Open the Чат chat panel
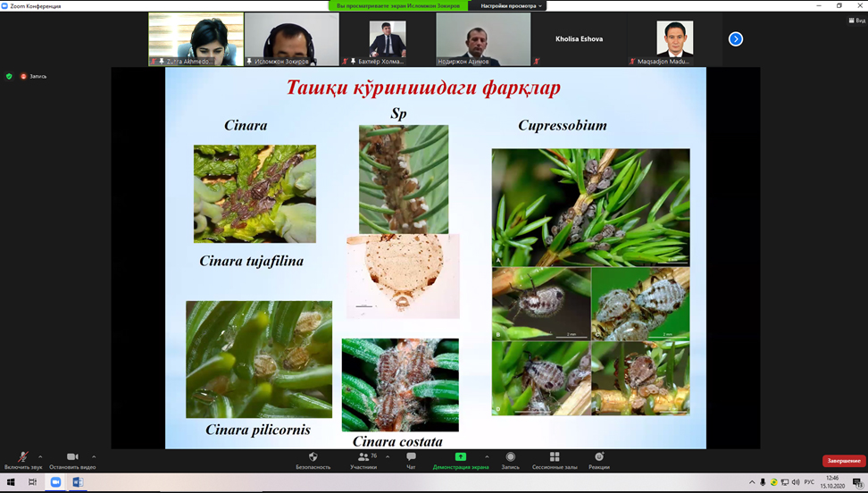 [411, 457]
